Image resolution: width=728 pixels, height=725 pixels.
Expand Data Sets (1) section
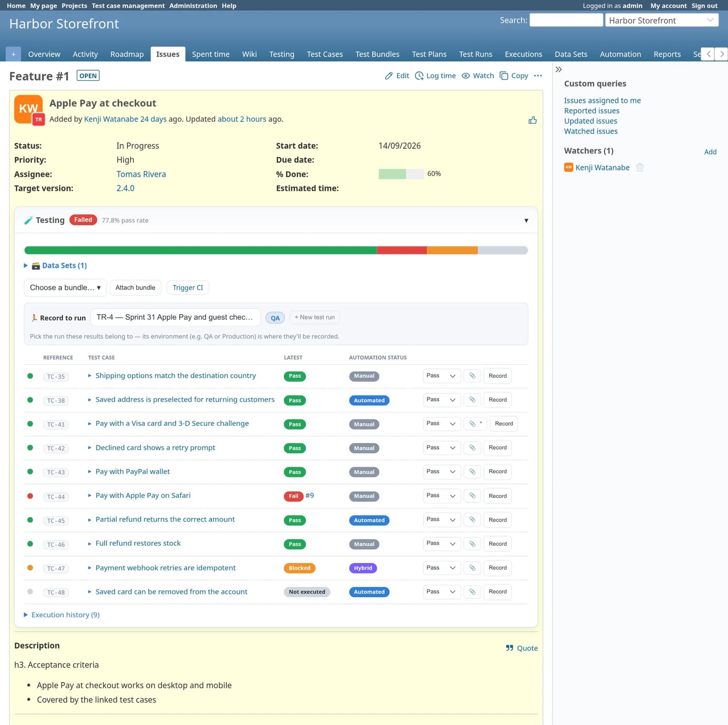(55, 265)
